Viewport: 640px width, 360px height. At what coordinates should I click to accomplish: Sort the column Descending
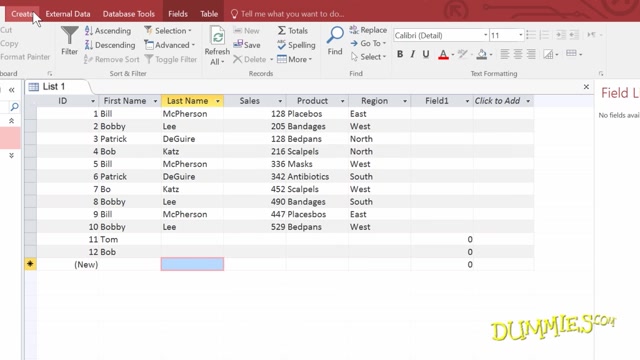click(x=110, y=45)
